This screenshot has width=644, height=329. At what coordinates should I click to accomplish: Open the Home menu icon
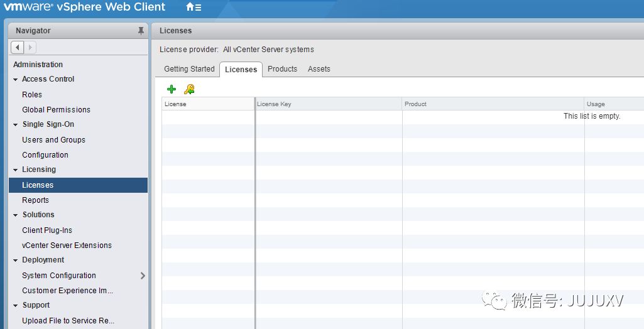pos(194,7)
